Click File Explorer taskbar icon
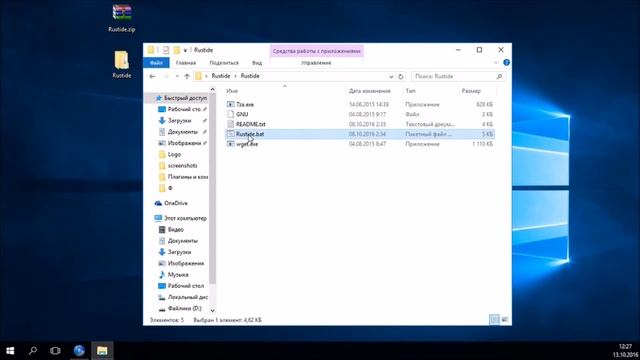This screenshot has width=640, height=360. [x=102, y=351]
